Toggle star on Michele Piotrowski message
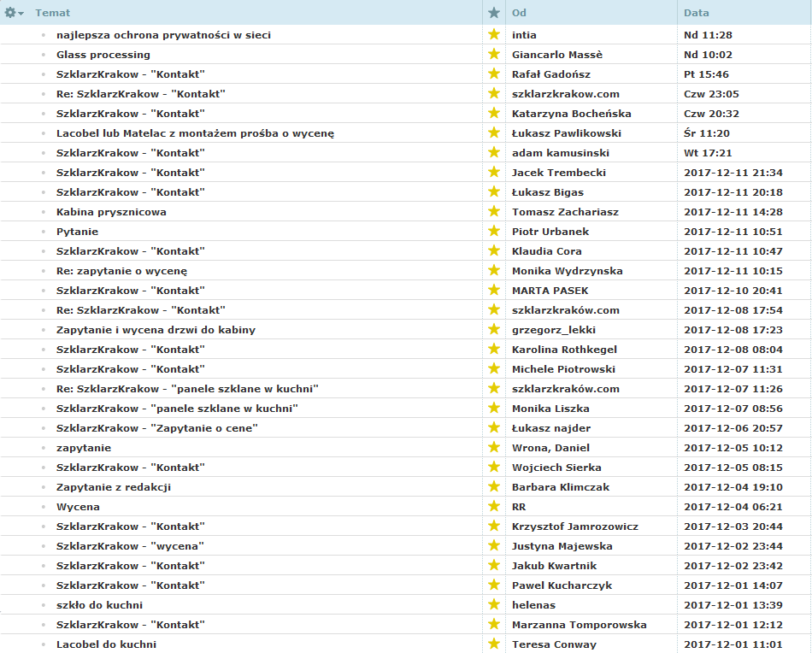The width and height of the screenshot is (812, 653). point(494,368)
